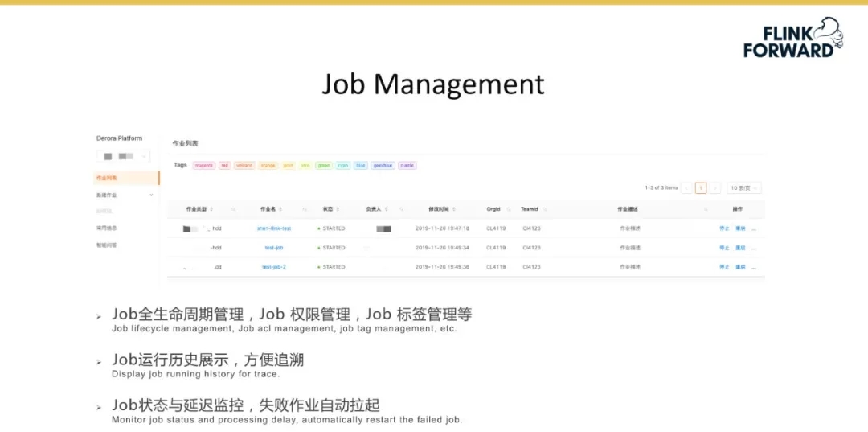Click the search icon in 作业名 column header
Screen dimensions: 868x432
[305, 209]
